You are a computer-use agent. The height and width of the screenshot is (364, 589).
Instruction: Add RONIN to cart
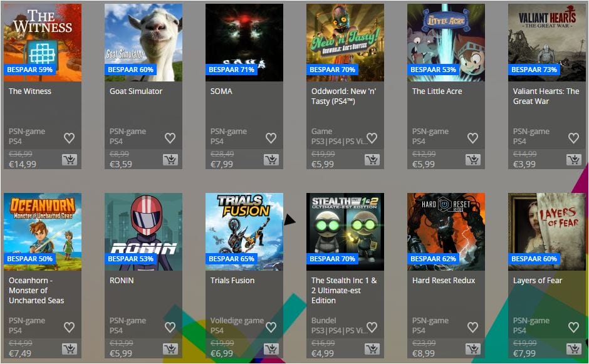(170, 349)
